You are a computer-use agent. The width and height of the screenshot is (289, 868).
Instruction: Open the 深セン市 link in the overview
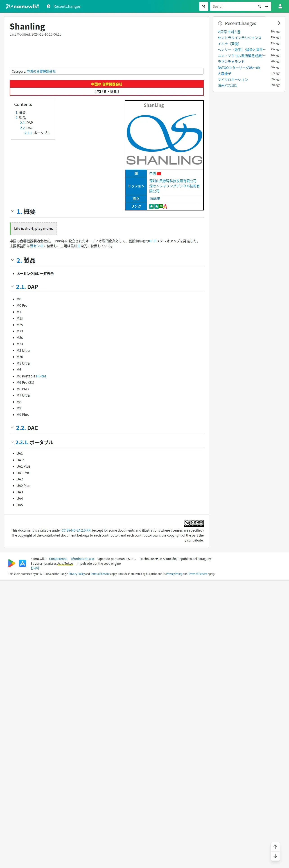37,246
